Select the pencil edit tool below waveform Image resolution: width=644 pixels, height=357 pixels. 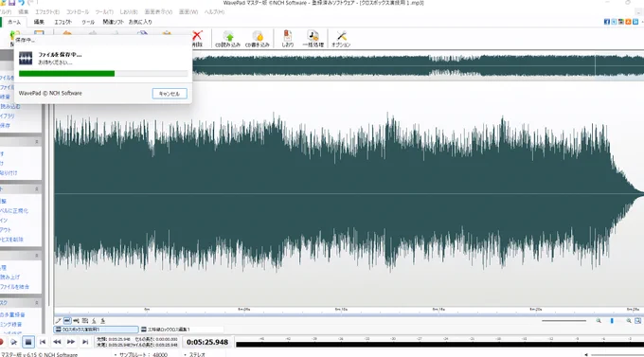(x=59, y=321)
